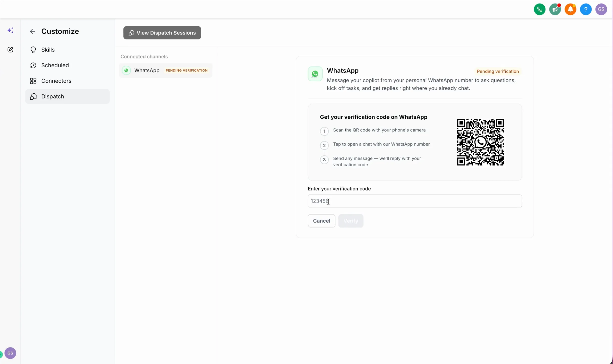The width and height of the screenshot is (613, 364).
Task: Open the Scheduled section
Action: pyautogui.click(x=67, y=65)
